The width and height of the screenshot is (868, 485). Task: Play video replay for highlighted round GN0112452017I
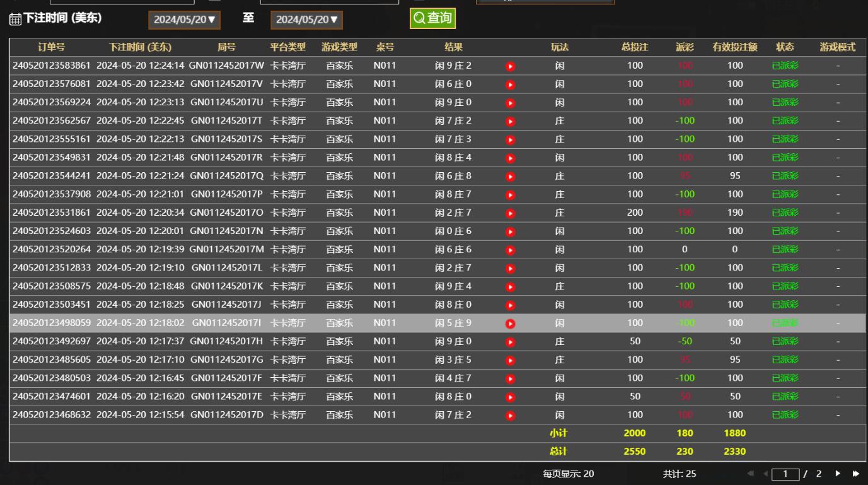pos(511,324)
